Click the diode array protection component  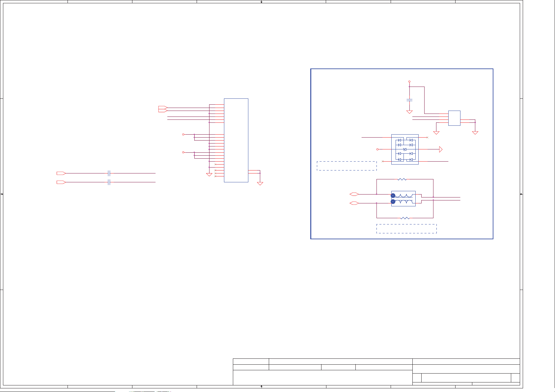[x=405, y=149]
